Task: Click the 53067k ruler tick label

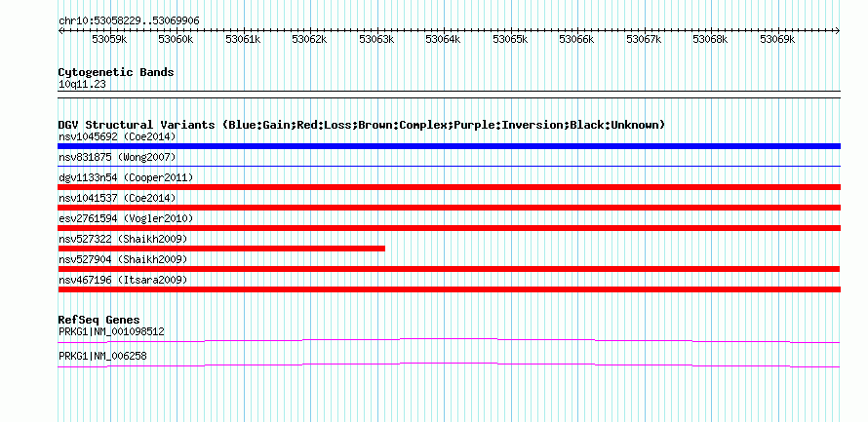Action: tap(644, 39)
